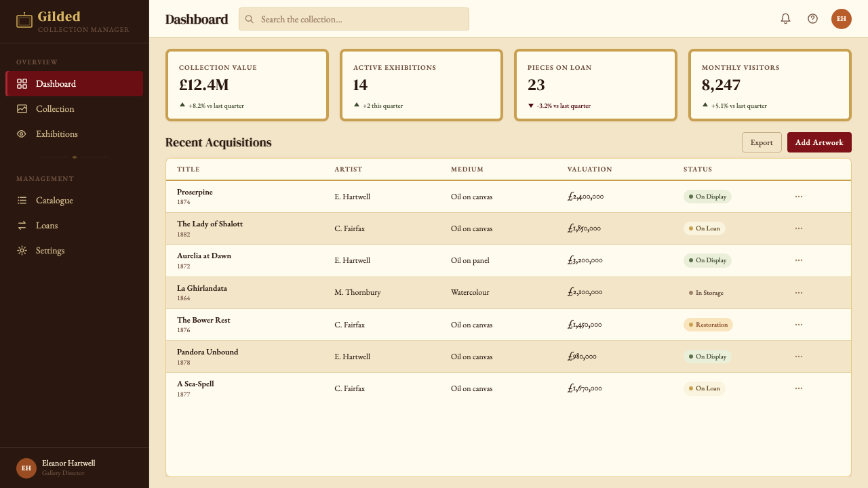Click the Settings sun-gear icon in sidebar
The width and height of the screenshot is (868, 488).
[22, 251]
